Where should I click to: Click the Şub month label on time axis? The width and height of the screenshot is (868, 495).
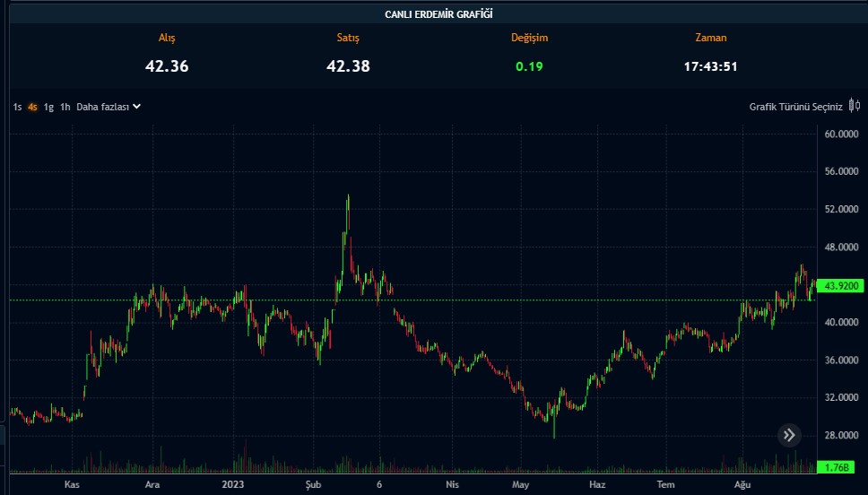(x=314, y=484)
